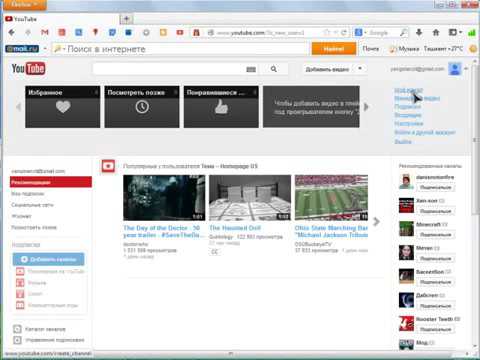Image resolution: width=480 pixels, height=360 pixels.
Task: Click Войти в другой аккаунт link
Action: pyautogui.click(x=425, y=132)
